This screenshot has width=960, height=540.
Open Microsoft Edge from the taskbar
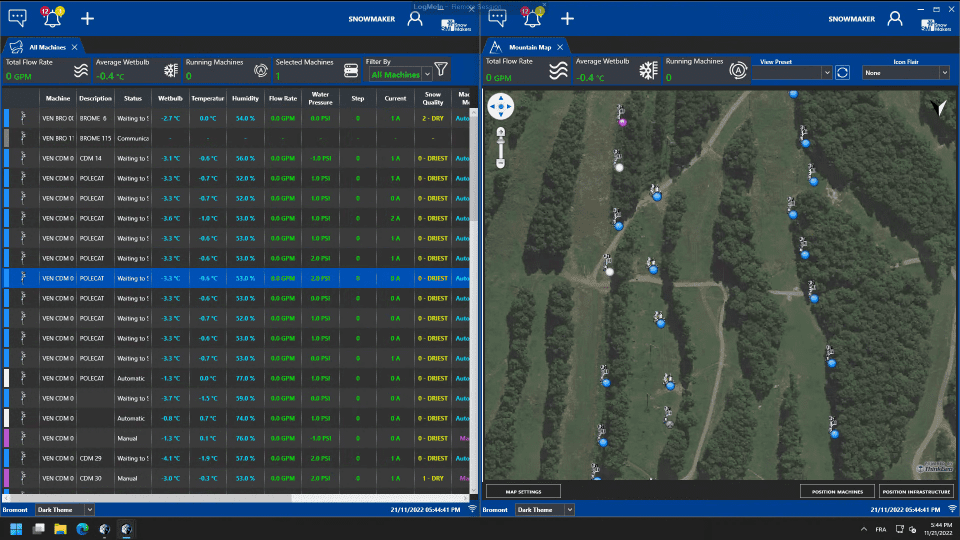tap(82, 528)
